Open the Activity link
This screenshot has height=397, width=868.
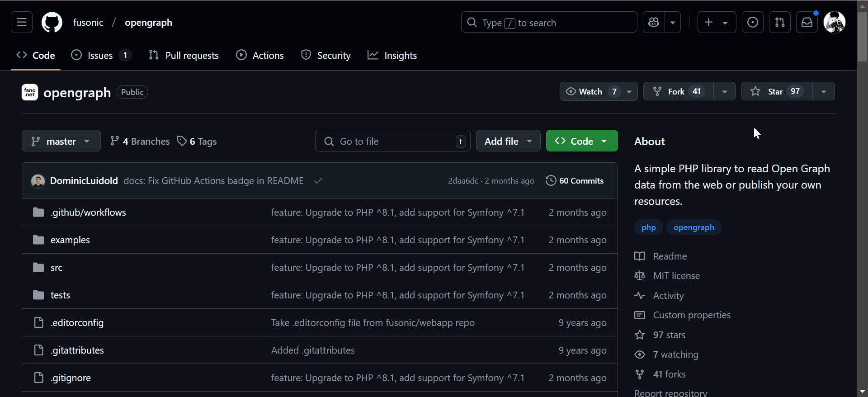(x=659, y=295)
